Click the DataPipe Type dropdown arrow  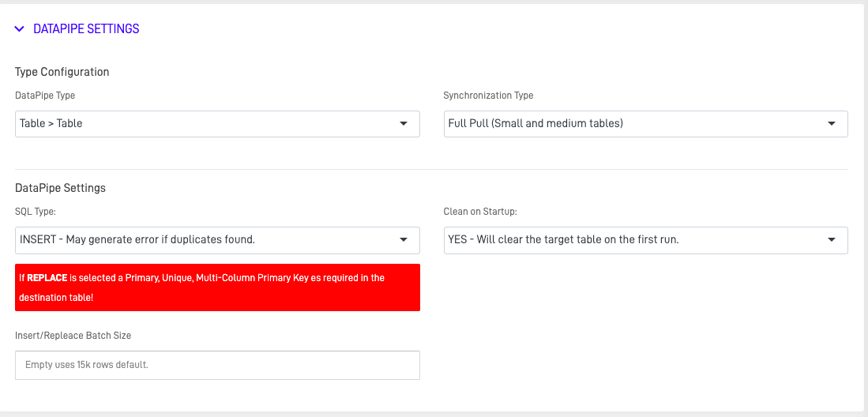pos(404,124)
